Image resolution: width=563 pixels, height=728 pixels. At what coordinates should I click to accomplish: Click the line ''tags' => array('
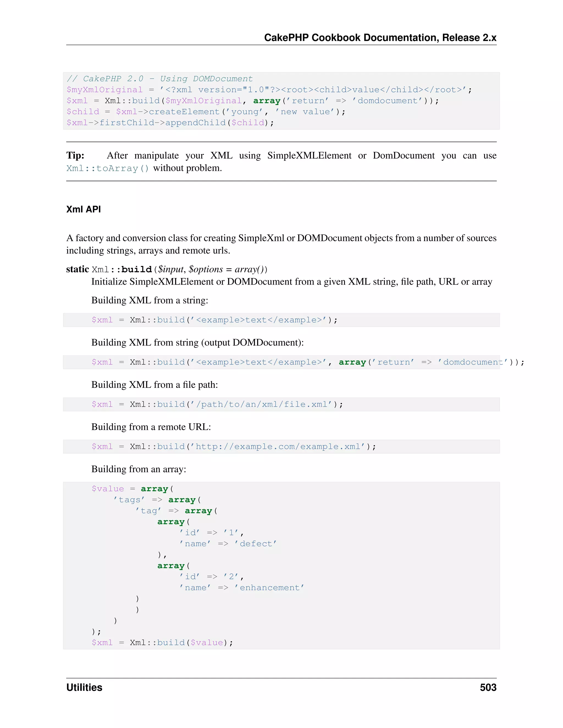[x=157, y=500]
